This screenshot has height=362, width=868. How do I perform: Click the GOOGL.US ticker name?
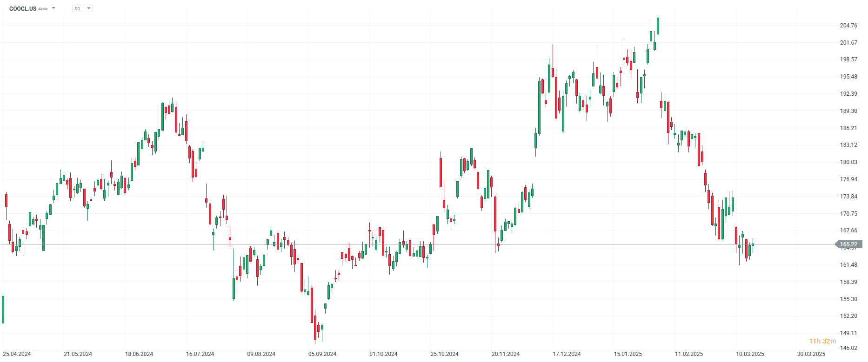pos(22,8)
